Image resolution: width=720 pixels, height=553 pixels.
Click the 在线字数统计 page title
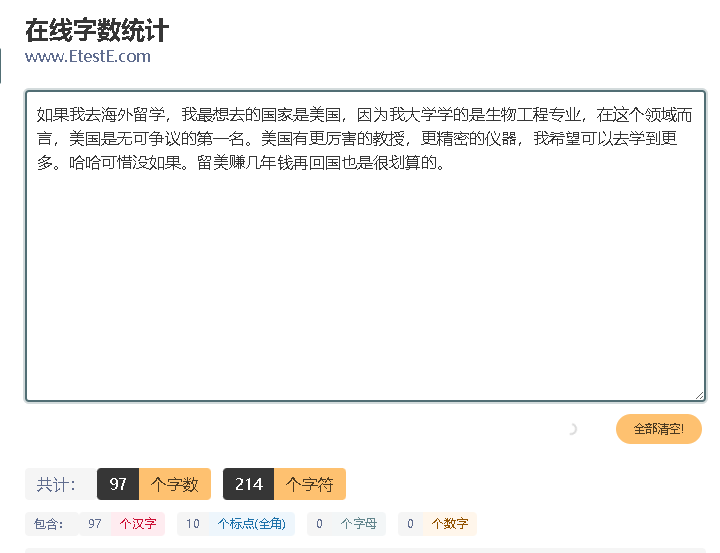pyautogui.click(x=97, y=31)
